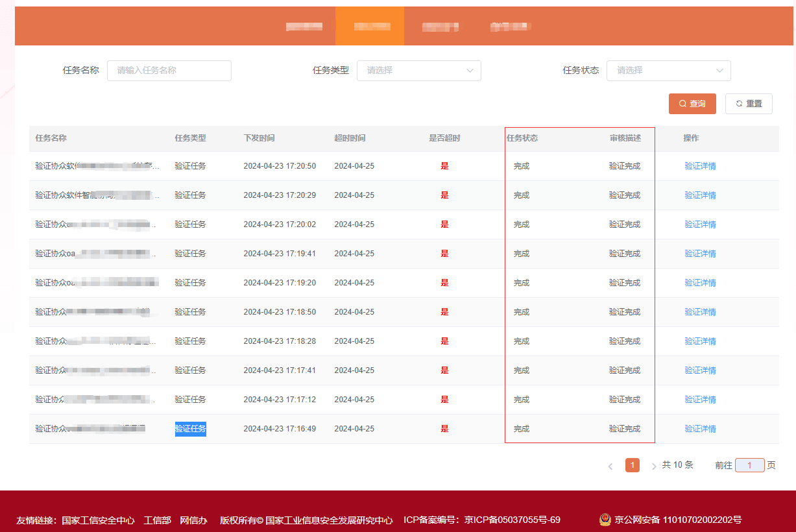
Task: Expand the 任务类型 dropdown
Action: point(418,71)
